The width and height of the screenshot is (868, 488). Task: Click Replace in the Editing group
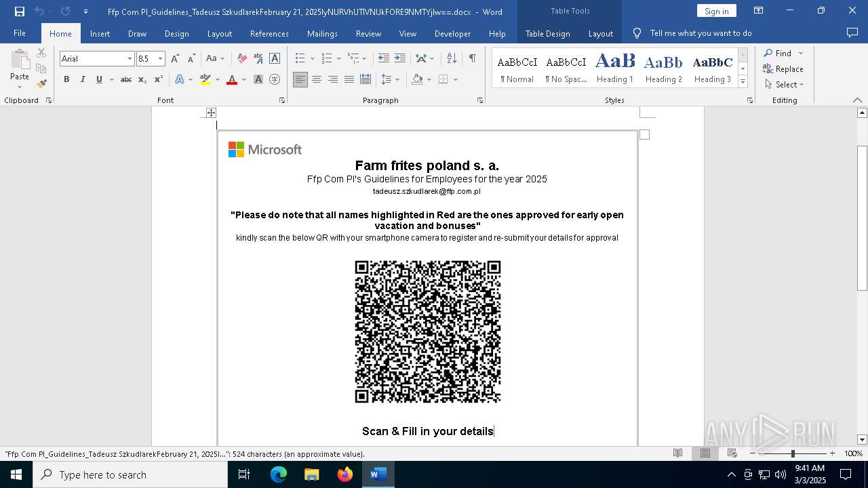click(783, 69)
